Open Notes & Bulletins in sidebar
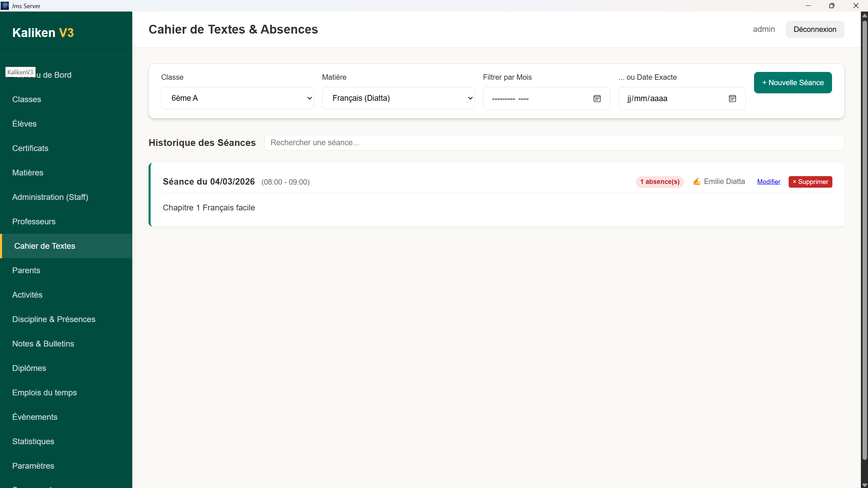 pyautogui.click(x=43, y=343)
